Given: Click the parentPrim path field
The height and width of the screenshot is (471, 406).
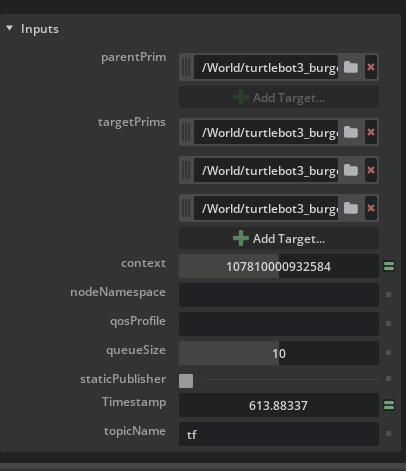Looking at the screenshot, I should point(266,67).
